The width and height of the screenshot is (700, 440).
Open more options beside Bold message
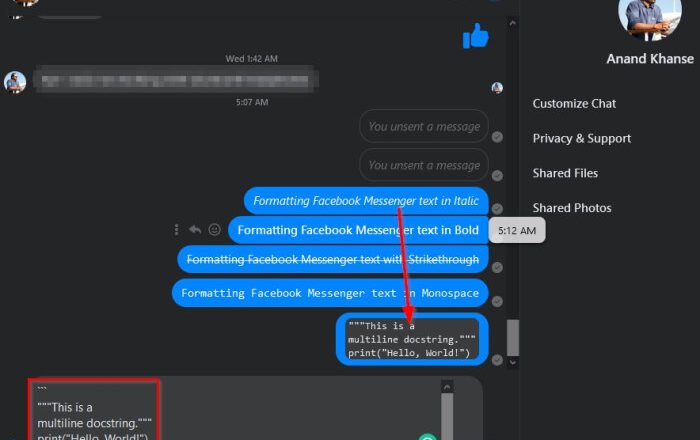click(x=176, y=230)
